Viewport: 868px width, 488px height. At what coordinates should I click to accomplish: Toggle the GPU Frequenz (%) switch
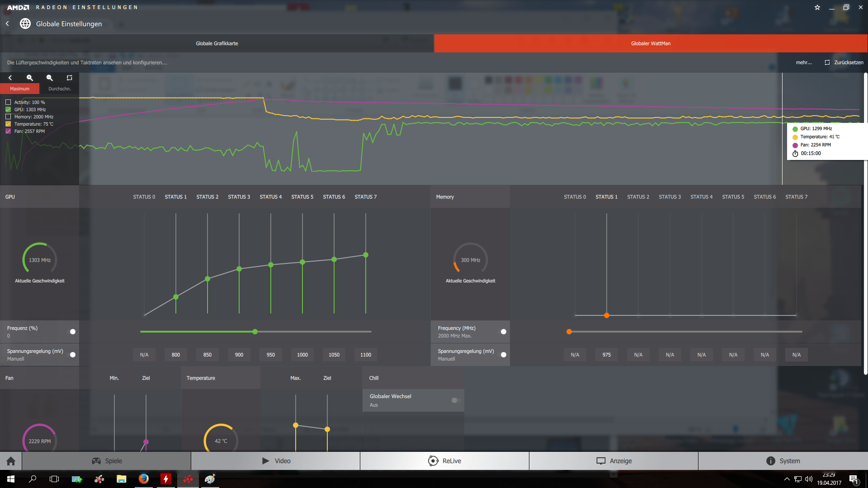click(x=71, y=332)
